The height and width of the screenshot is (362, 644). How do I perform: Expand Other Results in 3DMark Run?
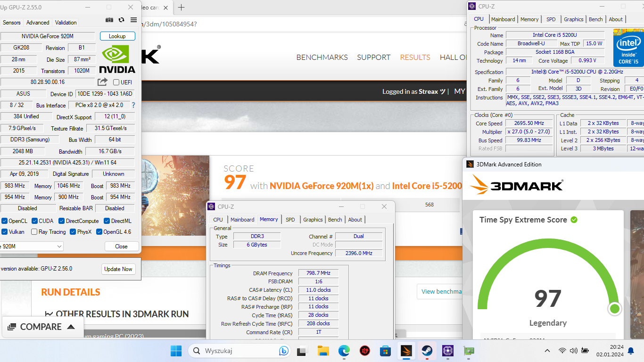pos(116,314)
